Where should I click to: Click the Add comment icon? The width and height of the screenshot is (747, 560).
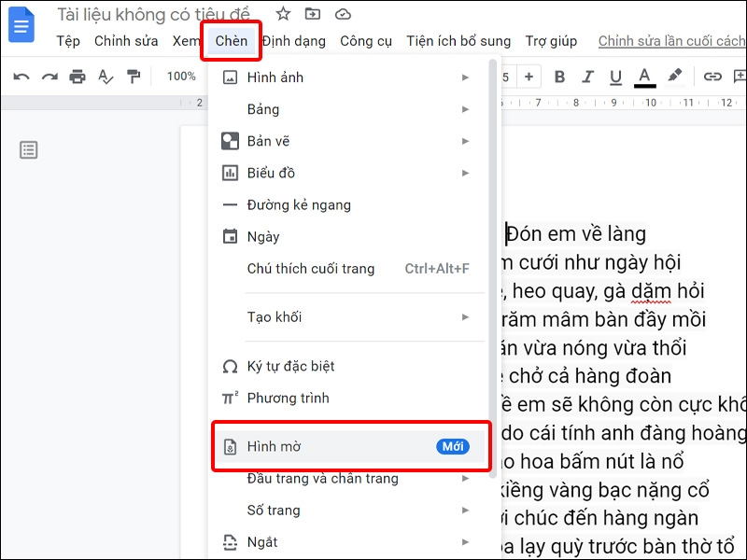point(740,77)
